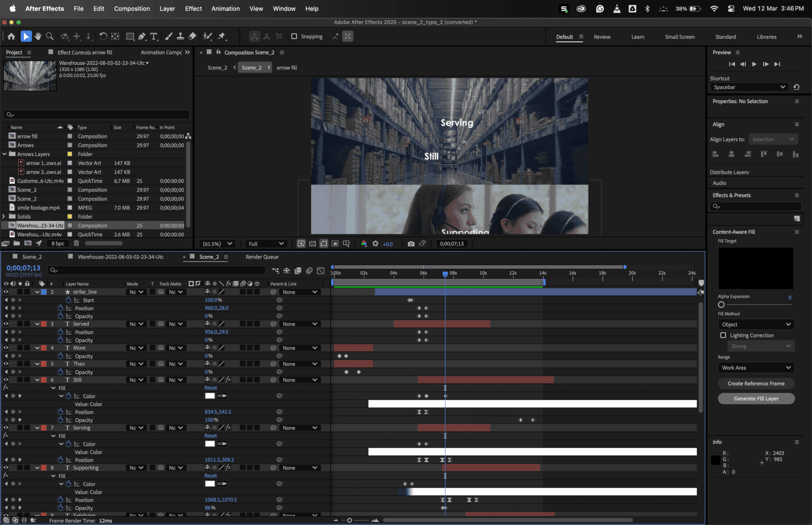Viewport: 812px width, 525px height.
Task: Expand the Solids folder
Action: click(4, 216)
